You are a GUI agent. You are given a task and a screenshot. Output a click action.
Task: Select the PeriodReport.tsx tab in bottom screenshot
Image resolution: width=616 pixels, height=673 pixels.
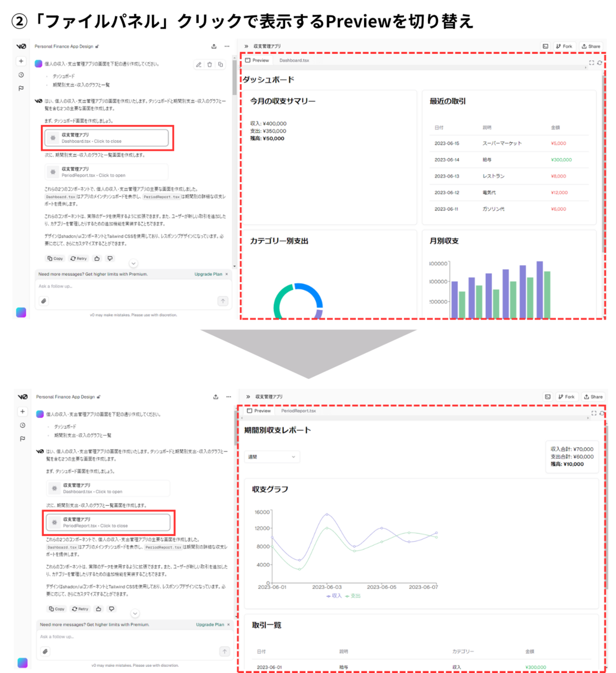pos(298,411)
